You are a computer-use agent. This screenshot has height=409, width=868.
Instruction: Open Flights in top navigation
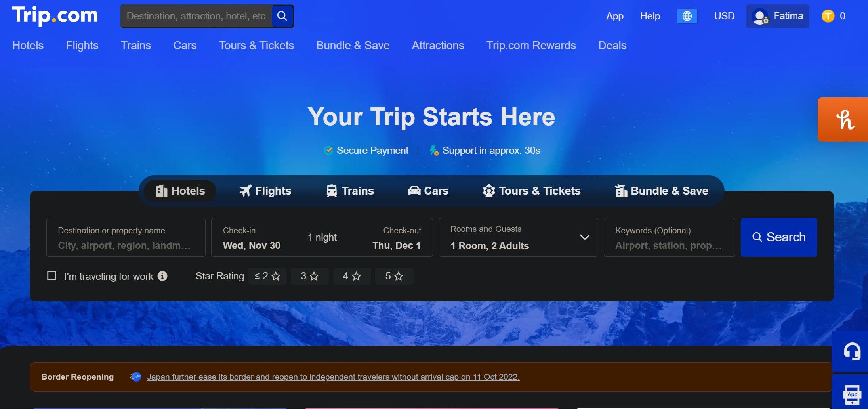[x=82, y=46]
